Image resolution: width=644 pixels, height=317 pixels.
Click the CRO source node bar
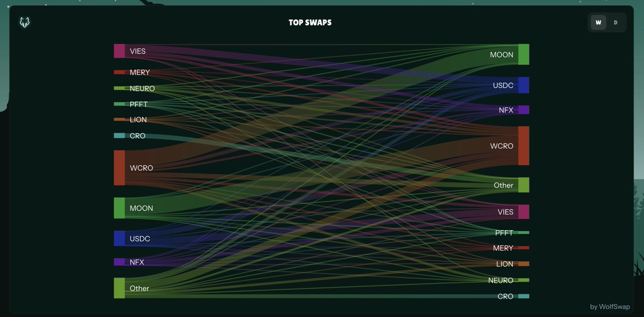point(119,136)
